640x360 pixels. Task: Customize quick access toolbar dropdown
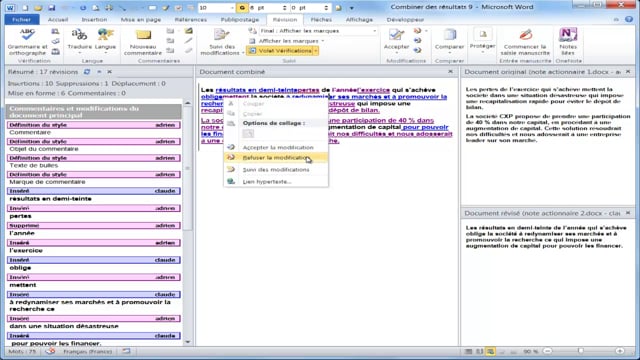[351, 8]
